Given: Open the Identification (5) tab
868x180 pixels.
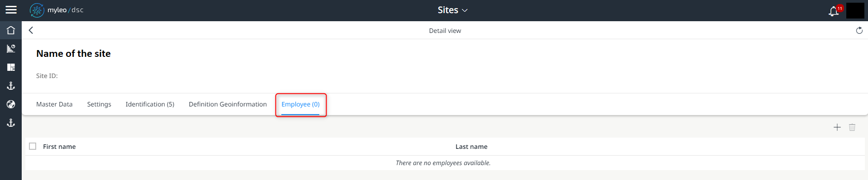Looking at the screenshot, I should click(x=150, y=104).
